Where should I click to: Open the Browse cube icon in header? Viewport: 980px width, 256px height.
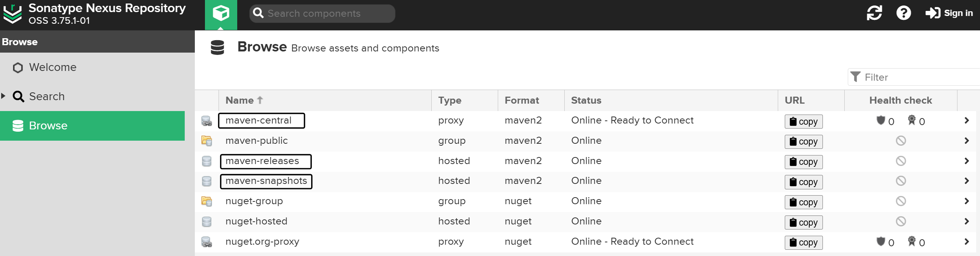pyautogui.click(x=221, y=15)
